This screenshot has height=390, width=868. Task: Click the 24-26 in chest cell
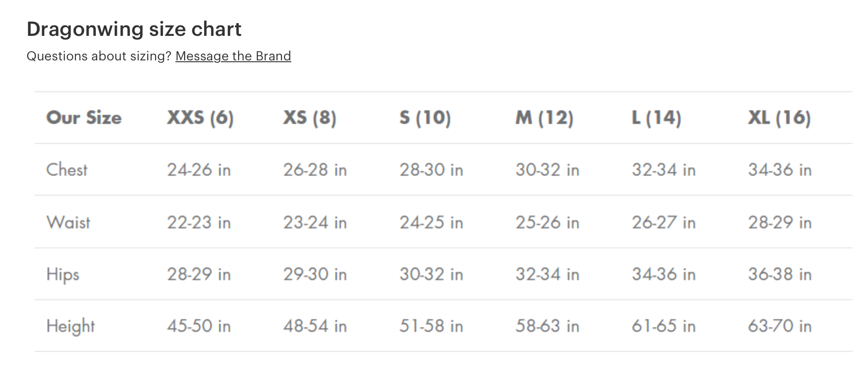coord(199,170)
